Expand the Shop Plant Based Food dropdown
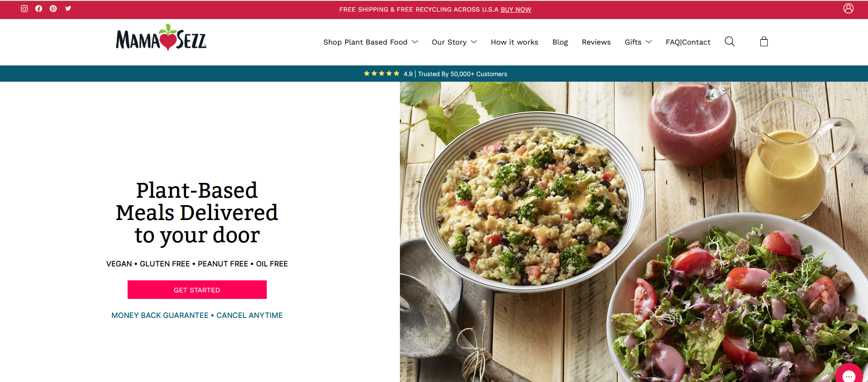Viewport: 868px width, 382px height. tap(371, 42)
